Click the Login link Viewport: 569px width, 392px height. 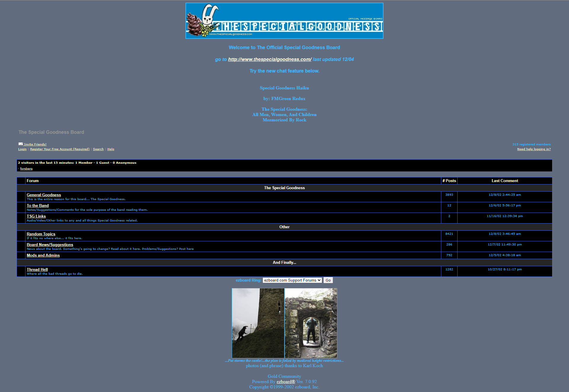click(x=22, y=149)
